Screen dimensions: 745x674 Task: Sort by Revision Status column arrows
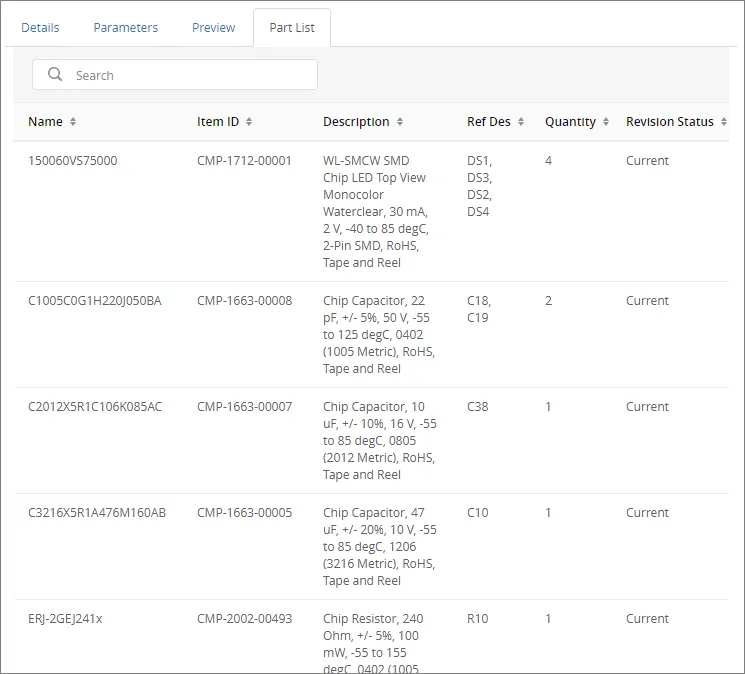click(724, 122)
